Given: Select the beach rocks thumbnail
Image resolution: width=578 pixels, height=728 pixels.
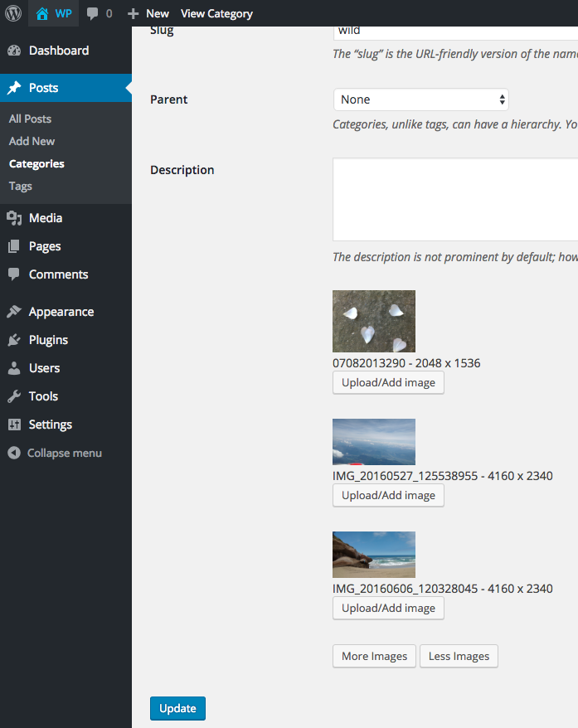Looking at the screenshot, I should (x=374, y=555).
